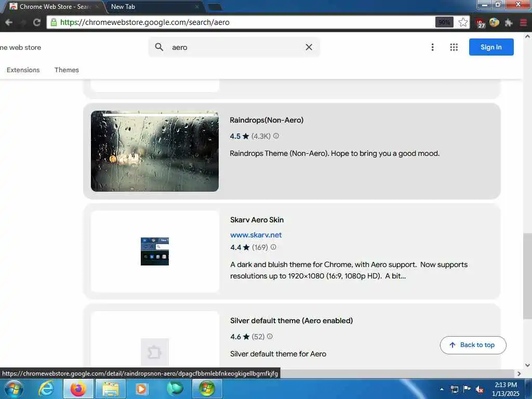Close the New Tab browser tab

point(197,7)
